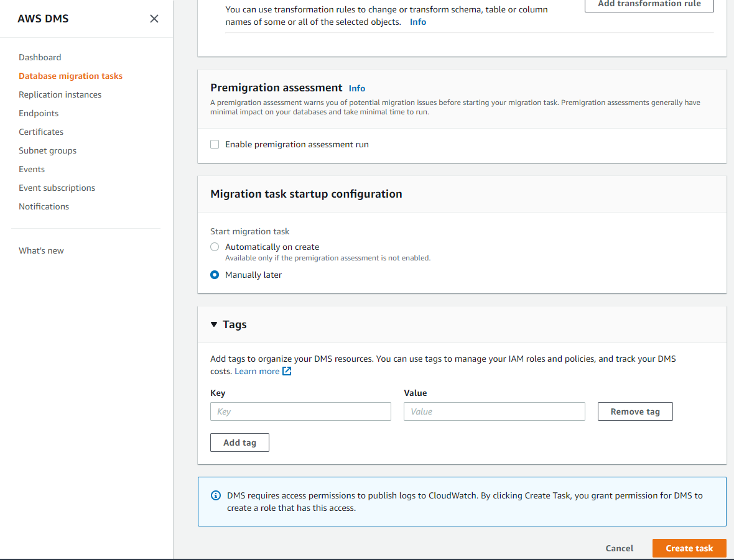734x560 pixels.
Task: Open Subnet groups
Action: pos(47,150)
